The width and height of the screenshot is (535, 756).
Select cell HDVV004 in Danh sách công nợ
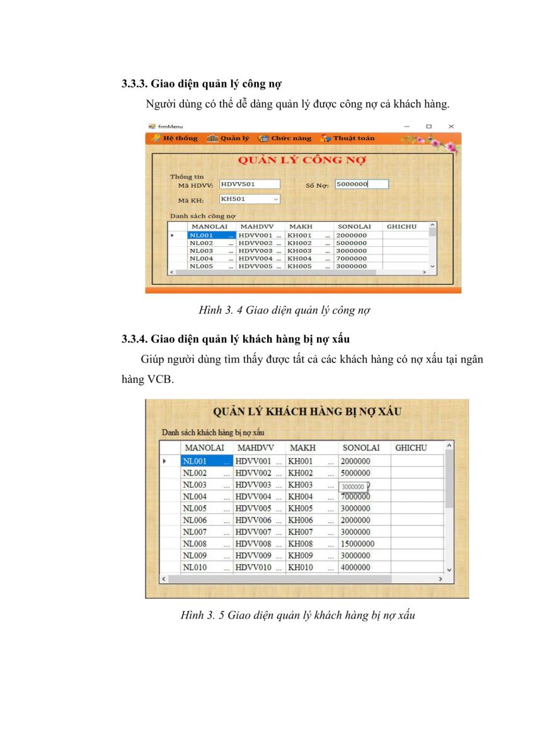[260, 258]
